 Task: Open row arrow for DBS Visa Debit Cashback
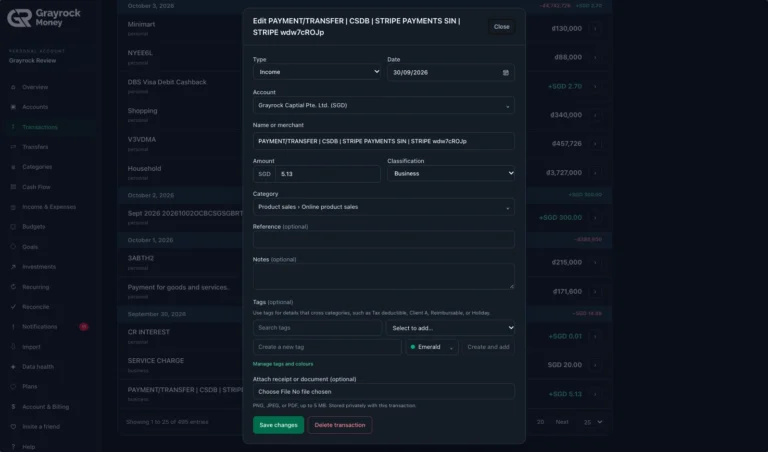(595, 86)
